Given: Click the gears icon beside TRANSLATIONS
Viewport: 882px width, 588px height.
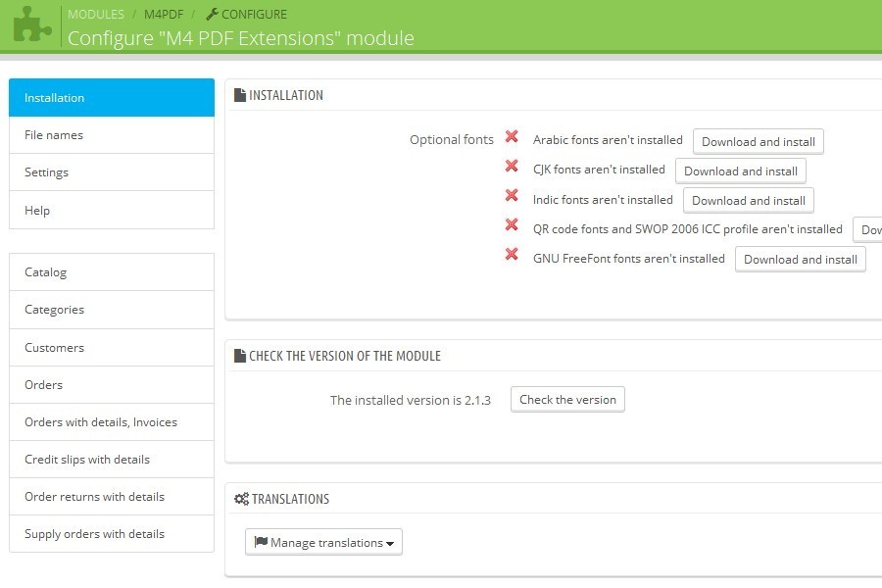Looking at the screenshot, I should point(241,499).
